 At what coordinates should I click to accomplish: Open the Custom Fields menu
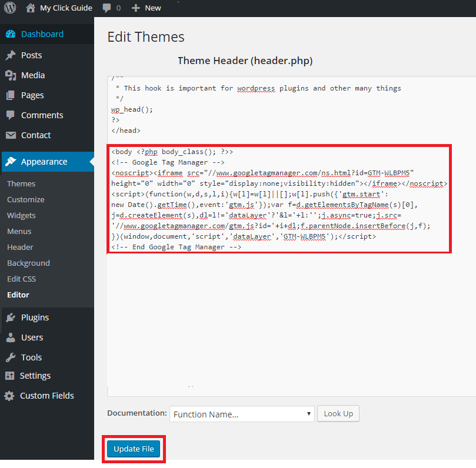pos(47,396)
